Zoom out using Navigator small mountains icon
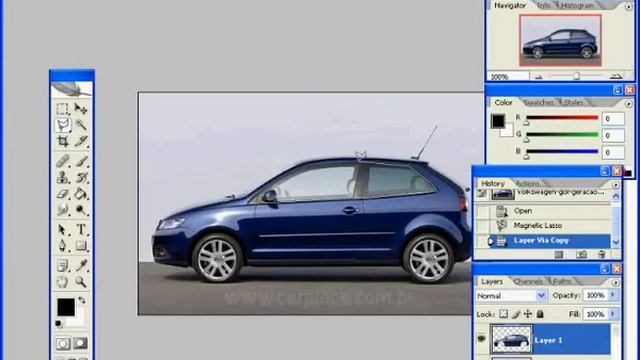Viewport: 640px width, 360px height. point(539,76)
